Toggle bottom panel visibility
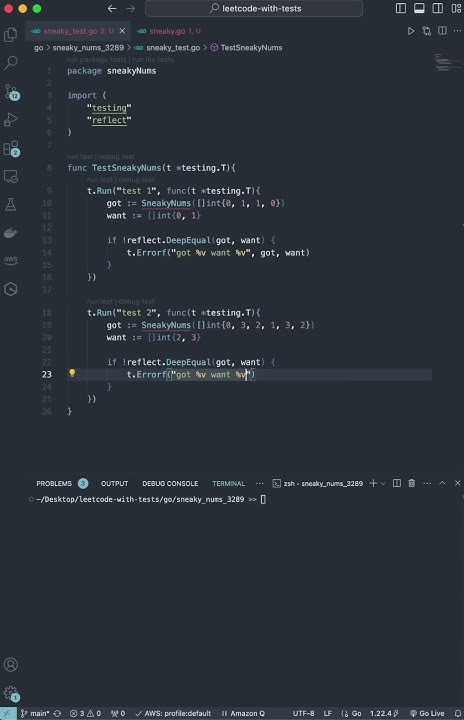The width and height of the screenshot is (464, 720). pyautogui.click(x=419, y=8)
